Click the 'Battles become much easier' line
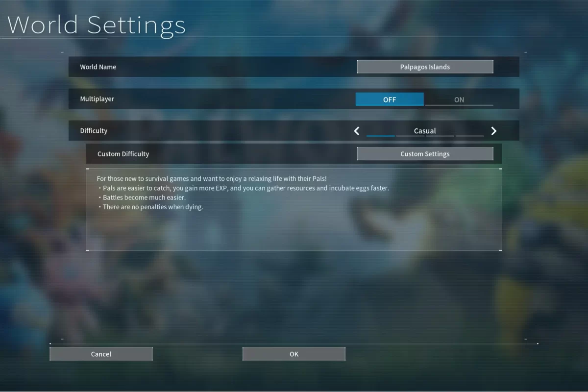Screen dimensions: 588x392 [x=144, y=197]
